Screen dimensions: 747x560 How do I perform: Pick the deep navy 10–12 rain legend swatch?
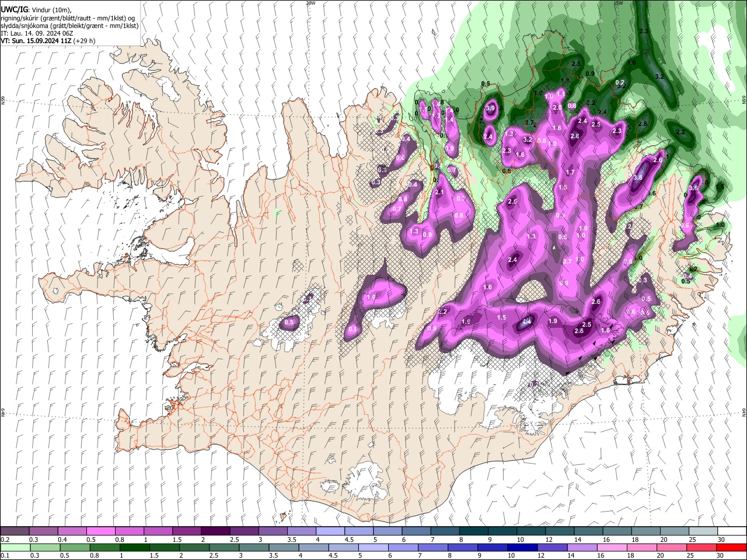(x=523, y=547)
